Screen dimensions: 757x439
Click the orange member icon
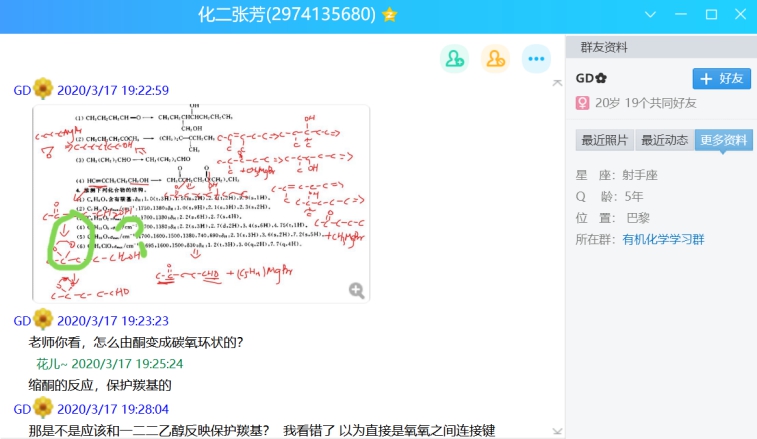coord(495,59)
